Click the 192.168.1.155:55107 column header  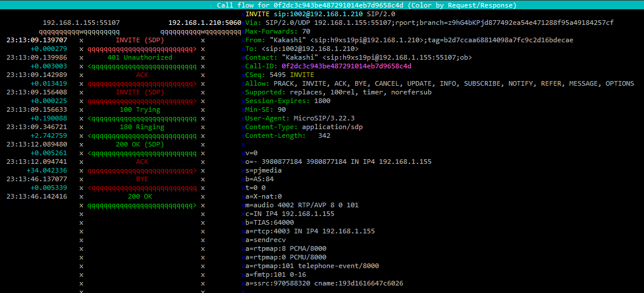(x=81, y=23)
